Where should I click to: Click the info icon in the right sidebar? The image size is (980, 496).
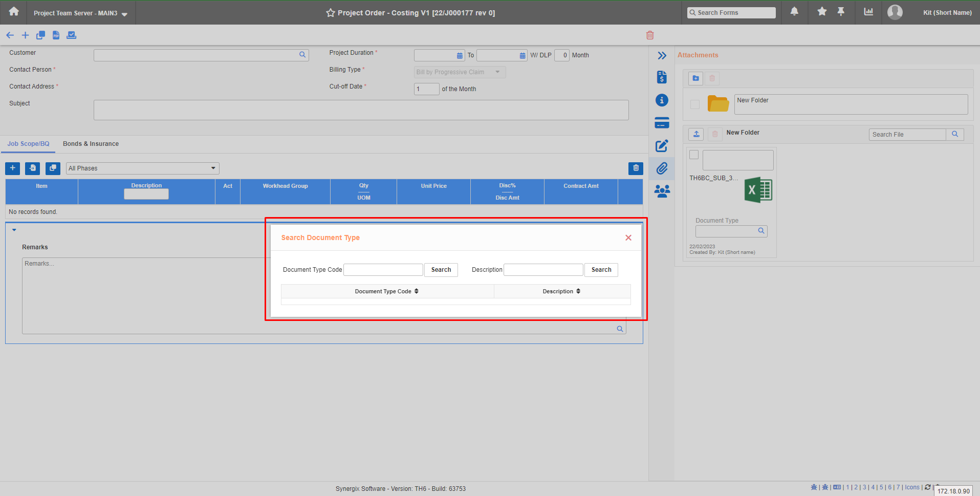(661, 100)
